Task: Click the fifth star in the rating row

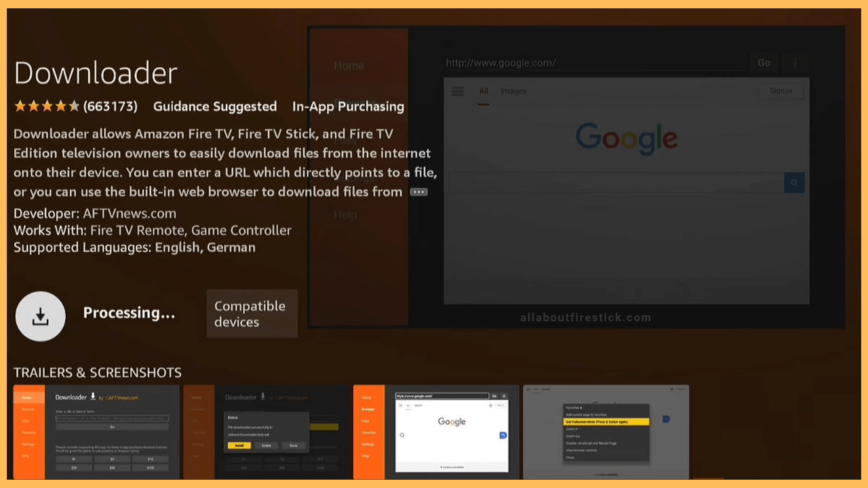Action: coord(75,106)
